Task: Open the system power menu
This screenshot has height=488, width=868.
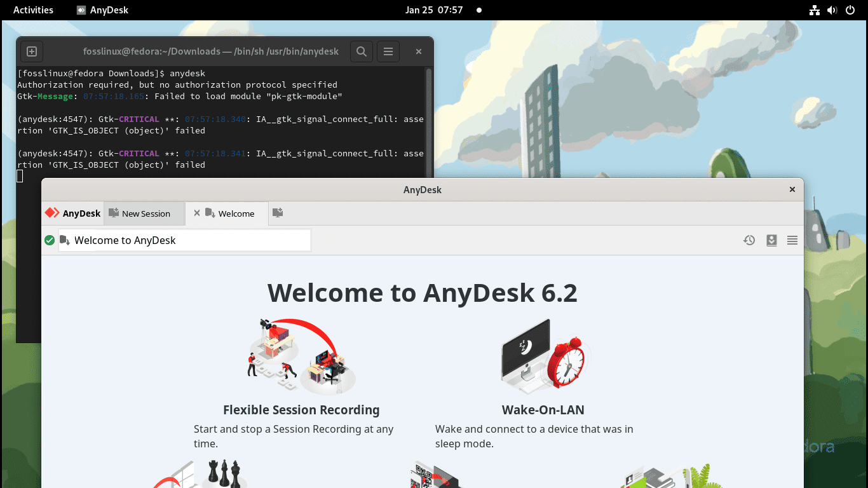Action: click(850, 10)
